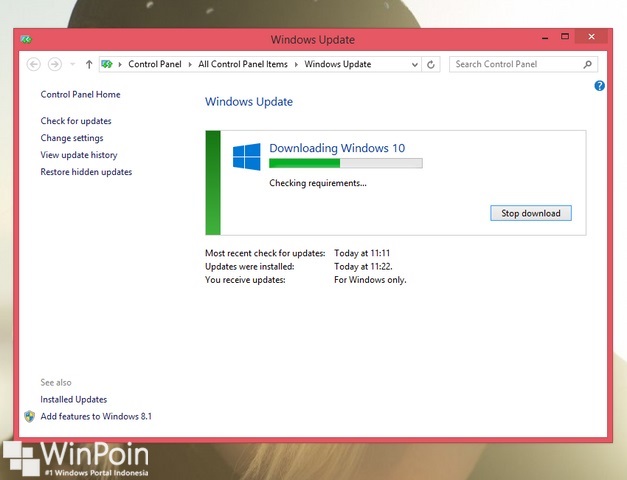Click the Forward navigation arrow
The height and width of the screenshot is (480, 627).
click(55, 64)
